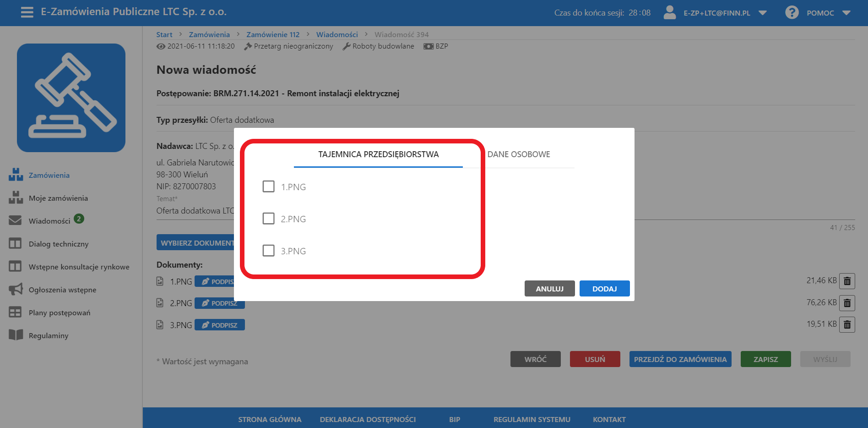Open Zamówienia in the sidebar
Screen dimensions: 868x428
(49, 175)
